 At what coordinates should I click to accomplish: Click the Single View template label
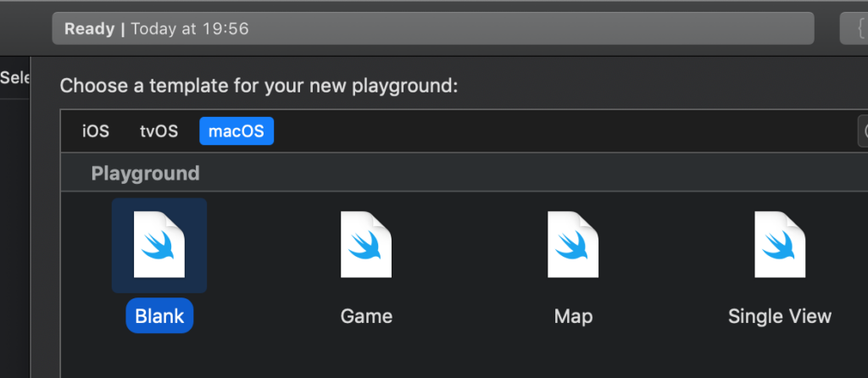(x=780, y=316)
